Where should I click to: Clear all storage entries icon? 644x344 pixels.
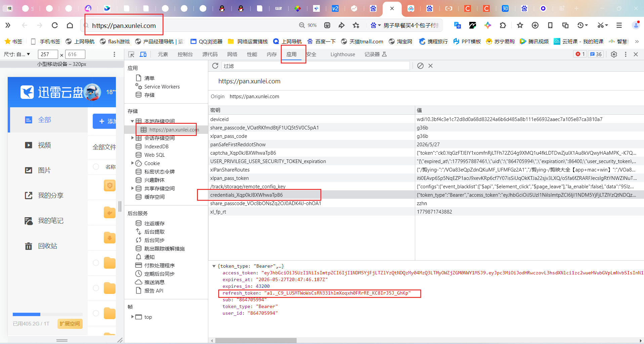point(420,66)
